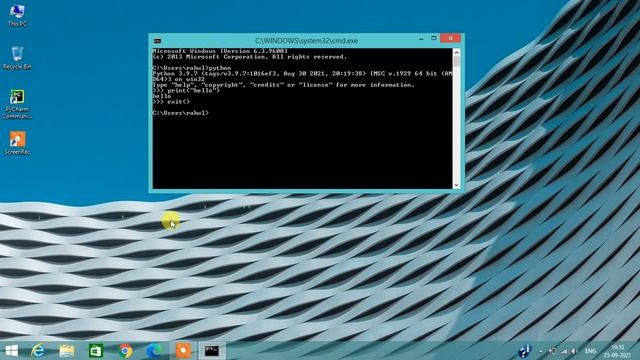Click the '>>> exit()' line in console
Viewport: 640px width, 360px height.
point(171,102)
